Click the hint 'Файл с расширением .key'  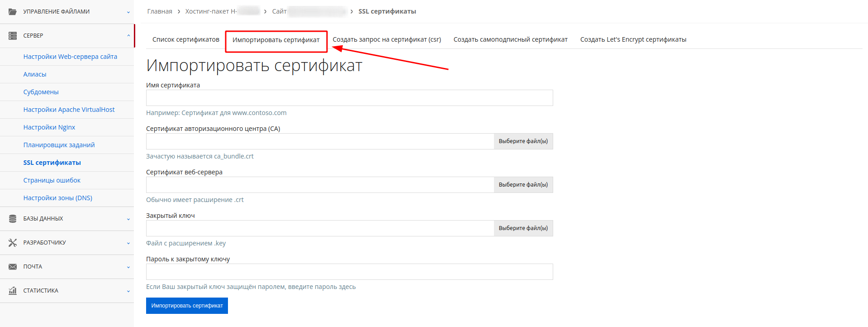tap(186, 243)
